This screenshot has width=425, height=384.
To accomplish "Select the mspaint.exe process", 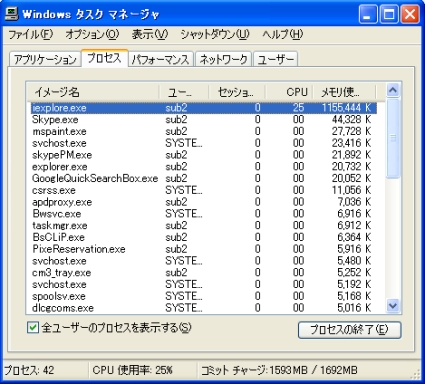I will click(x=204, y=131).
